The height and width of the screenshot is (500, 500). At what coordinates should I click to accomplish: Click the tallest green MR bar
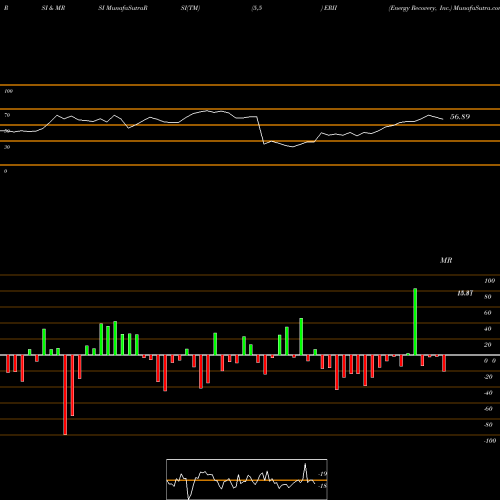(x=415, y=322)
